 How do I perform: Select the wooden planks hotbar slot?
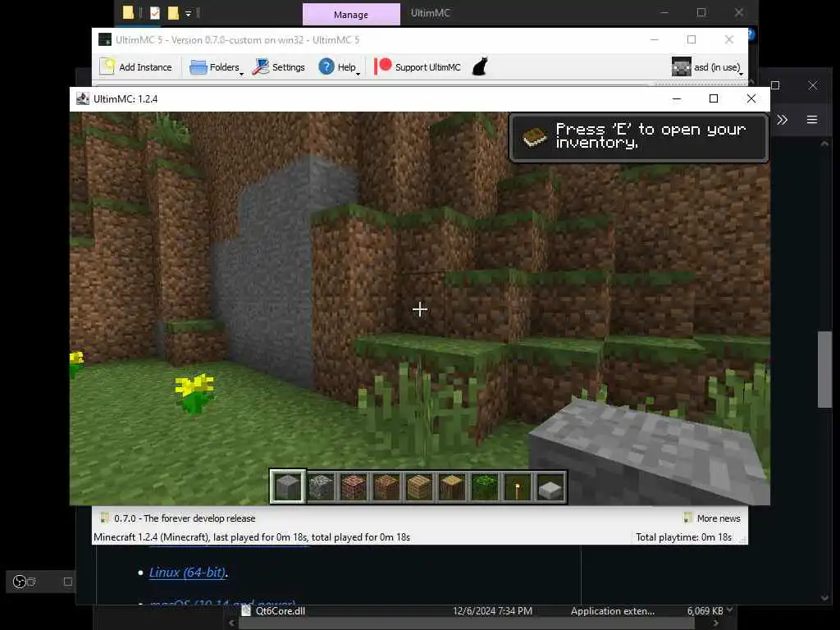pos(419,487)
